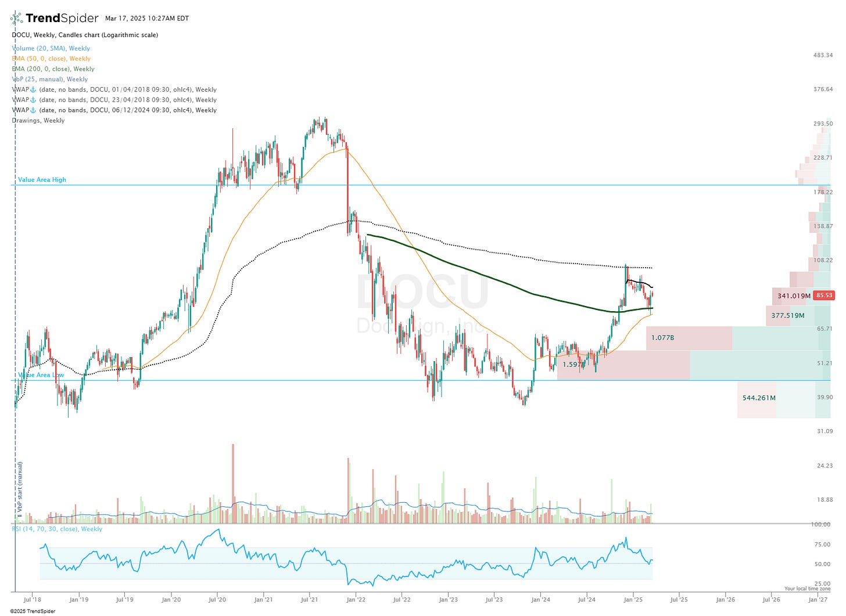Click the 24.23 price axis label
Image resolution: width=846 pixels, height=616 pixels.
pyautogui.click(x=825, y=466)
